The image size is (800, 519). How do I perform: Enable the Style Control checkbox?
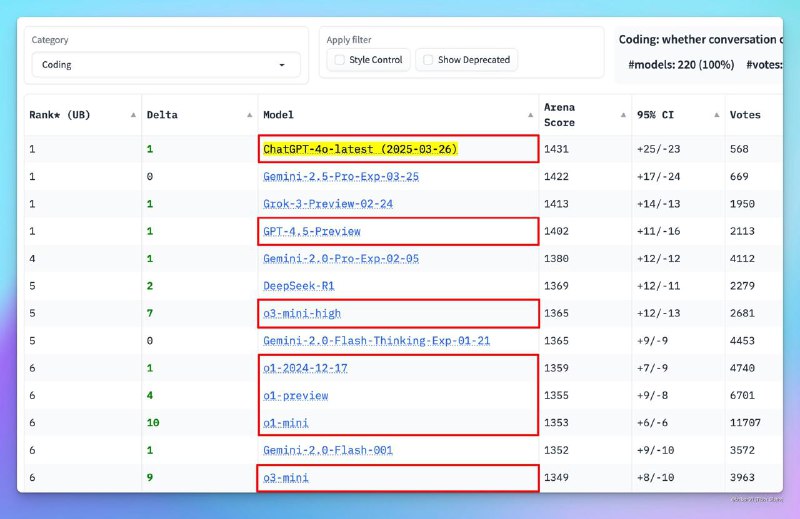point(339,60)
